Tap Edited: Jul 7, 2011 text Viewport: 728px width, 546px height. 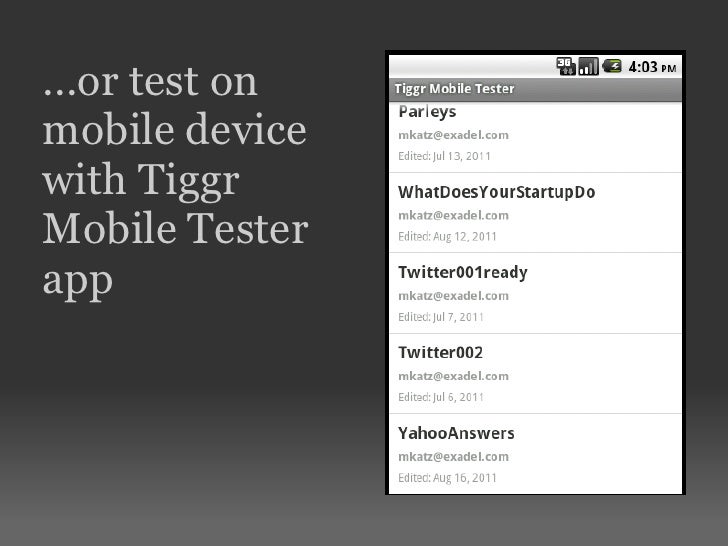click(x=441, y=317)
